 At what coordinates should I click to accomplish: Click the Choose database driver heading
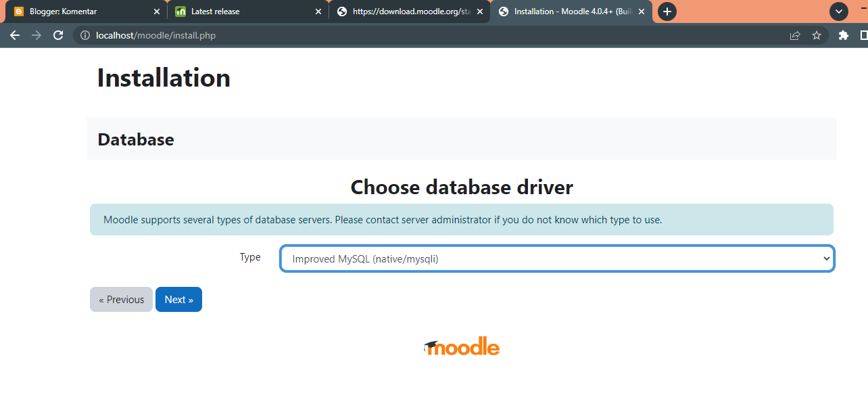tap(462, 187)
